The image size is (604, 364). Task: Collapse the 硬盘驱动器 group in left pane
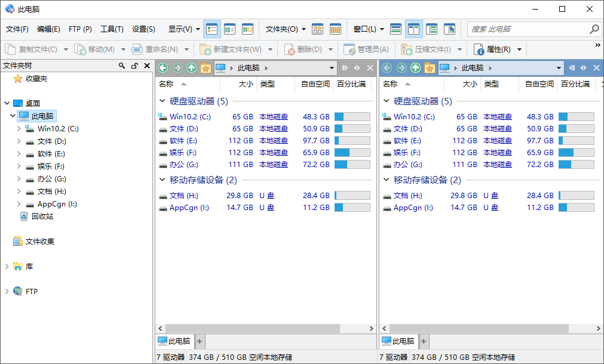(162, 101)
